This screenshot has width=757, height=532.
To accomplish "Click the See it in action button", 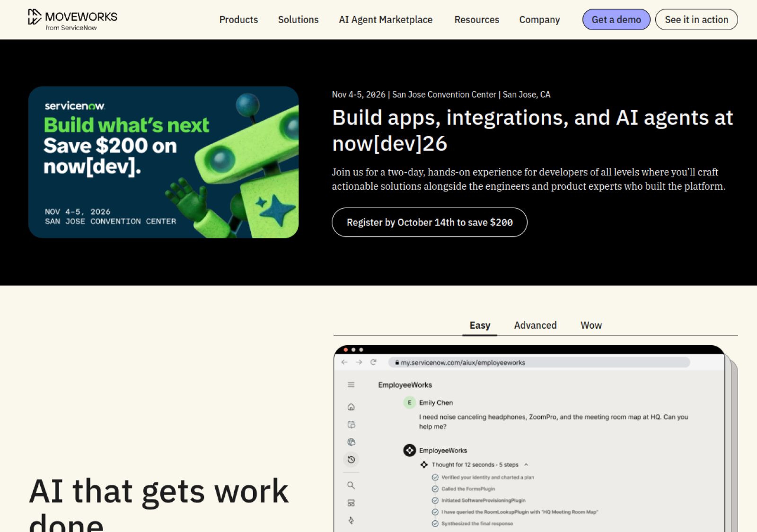I will (696, 20).
